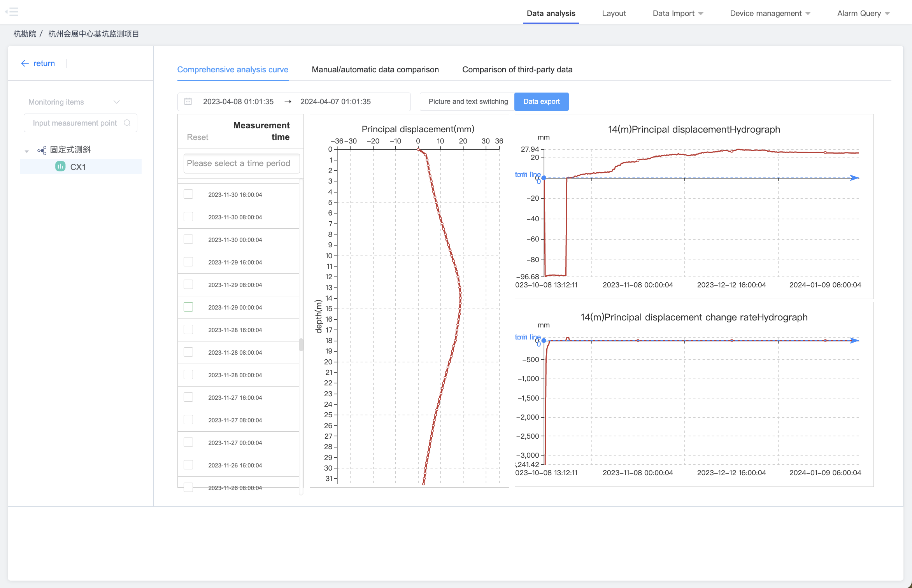This screenshot has height=588, width=912.
Task: Check the 2023-11-28 08:00:04 box
Action: (x=188, y=352)
